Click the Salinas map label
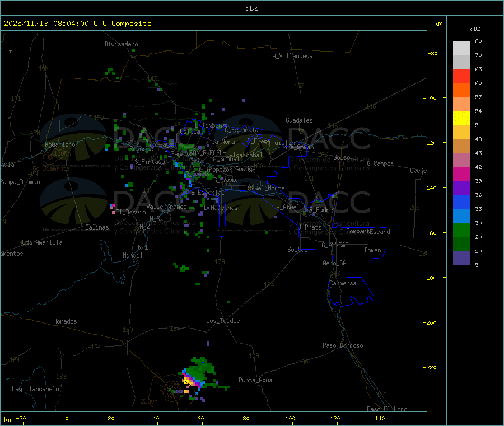This screenshot has height=426, width=504. [x=97, y=227]
